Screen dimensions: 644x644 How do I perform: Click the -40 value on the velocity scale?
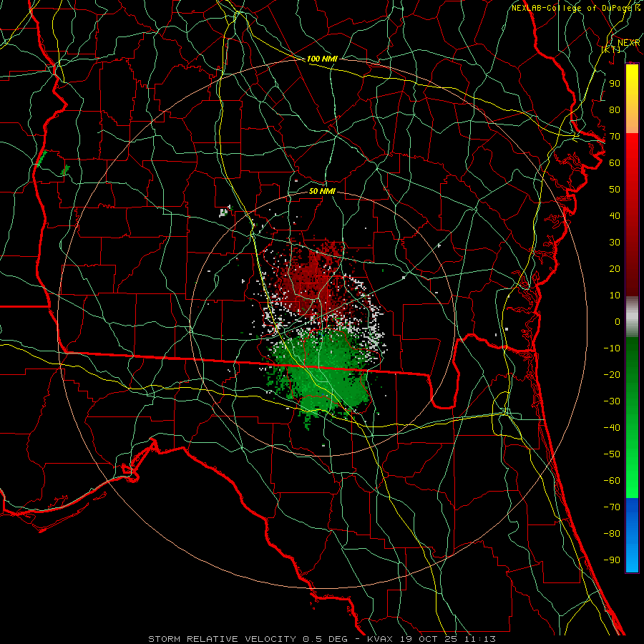pyautogui.click(x=612, y=428)
